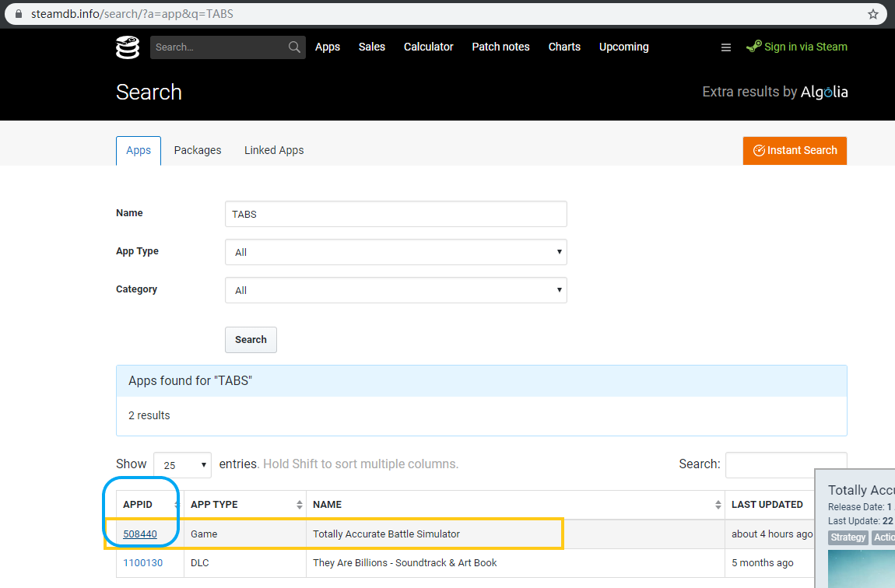Click the '2 results' text
The image size is (895, 588).
point(149,416)
